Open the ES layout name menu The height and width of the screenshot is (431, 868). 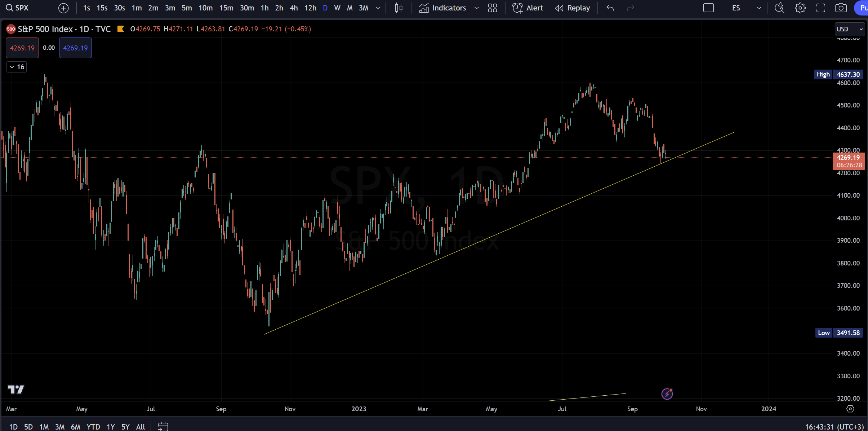736,8
